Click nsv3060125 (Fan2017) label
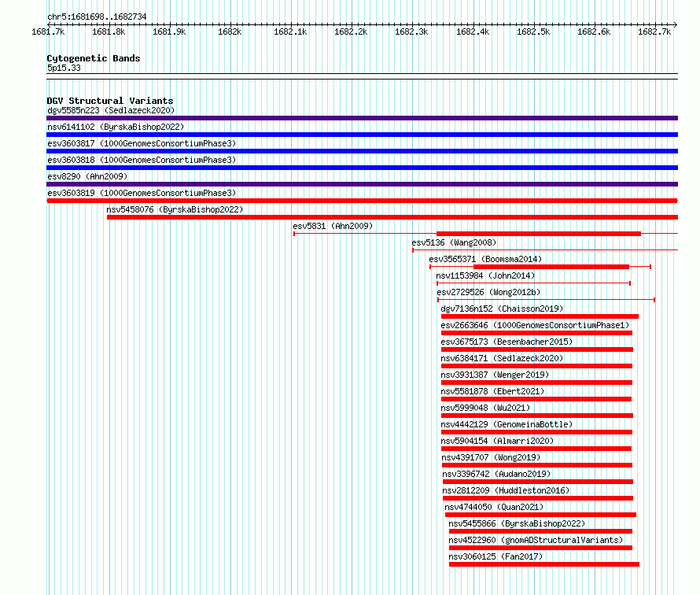Image resolution: width=700 pixels, height=595 pixels. (496, 556)
